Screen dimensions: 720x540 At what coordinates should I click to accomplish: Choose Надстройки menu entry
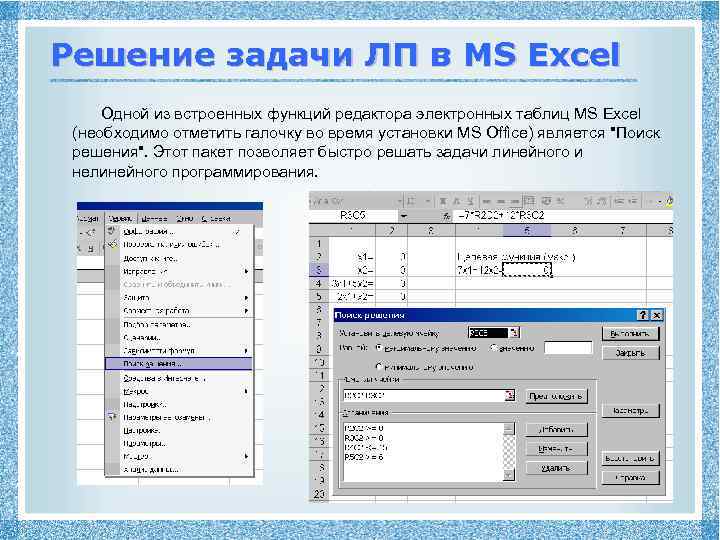pyautogui.click(x=179, y=405)
